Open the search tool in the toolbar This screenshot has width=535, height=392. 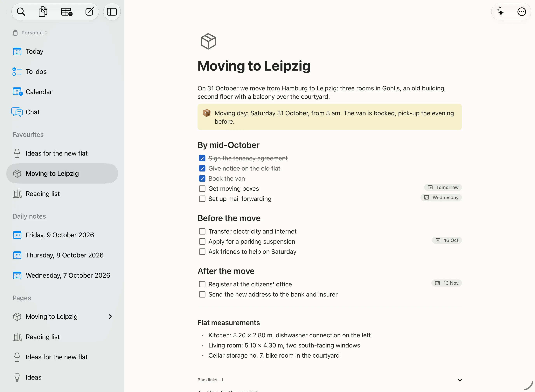[x=21, y=12]
